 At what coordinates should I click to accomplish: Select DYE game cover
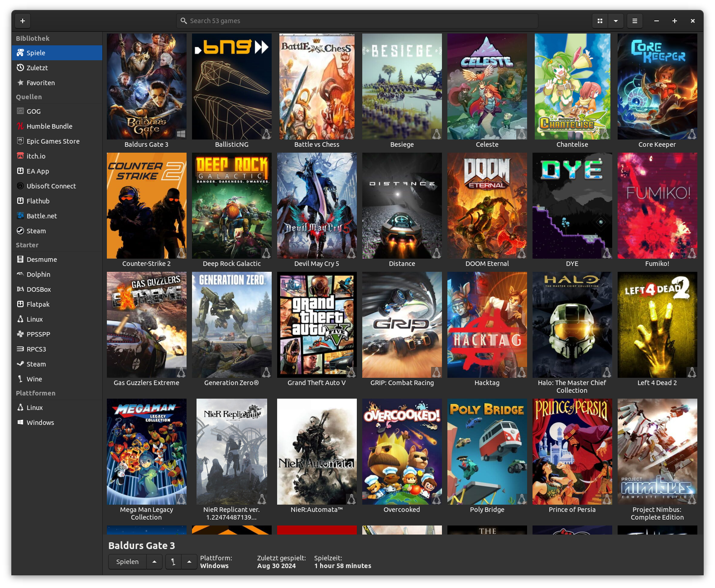(572, 206)
